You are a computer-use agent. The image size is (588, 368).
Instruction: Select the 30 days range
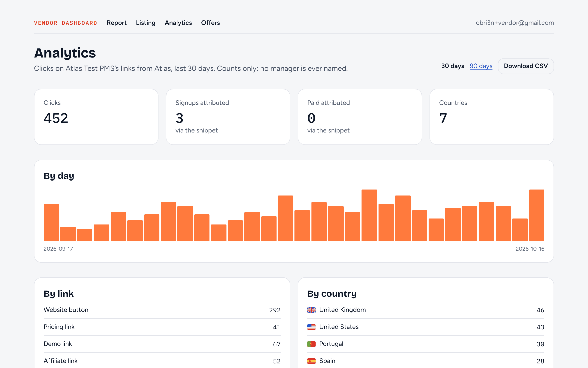pyautogui.click(x=453, y=66)
